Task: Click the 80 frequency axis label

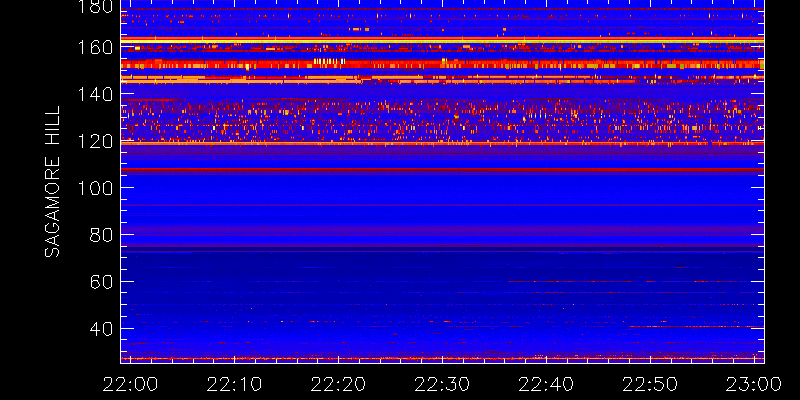Action: [x=101, y=235]
